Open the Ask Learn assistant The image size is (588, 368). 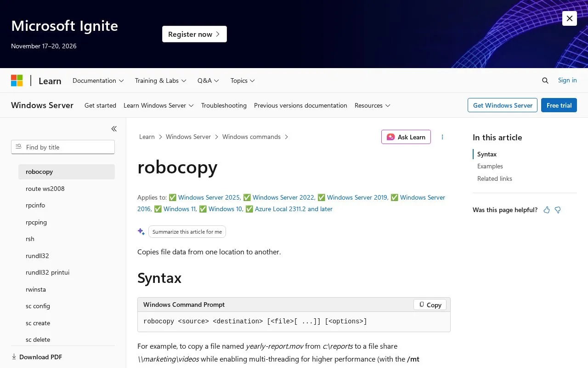[x=406, y=137]
